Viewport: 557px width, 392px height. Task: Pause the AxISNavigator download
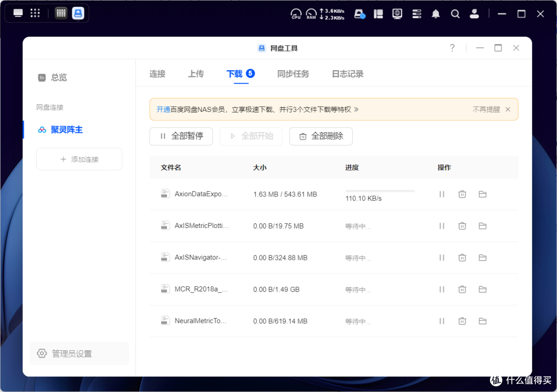[x=441, y=258]
